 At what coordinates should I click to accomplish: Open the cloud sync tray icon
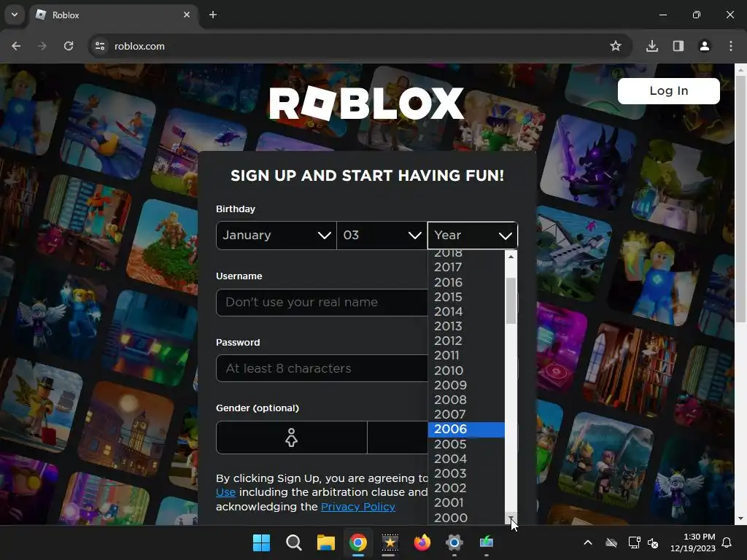[x=611, y=542]
